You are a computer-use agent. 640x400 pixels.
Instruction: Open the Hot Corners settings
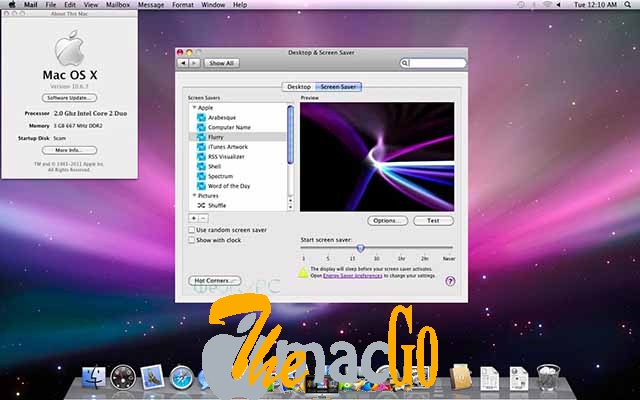214,281
